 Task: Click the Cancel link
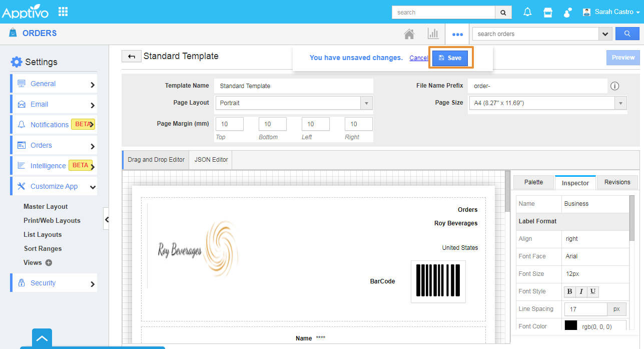(x=418, y=58)
